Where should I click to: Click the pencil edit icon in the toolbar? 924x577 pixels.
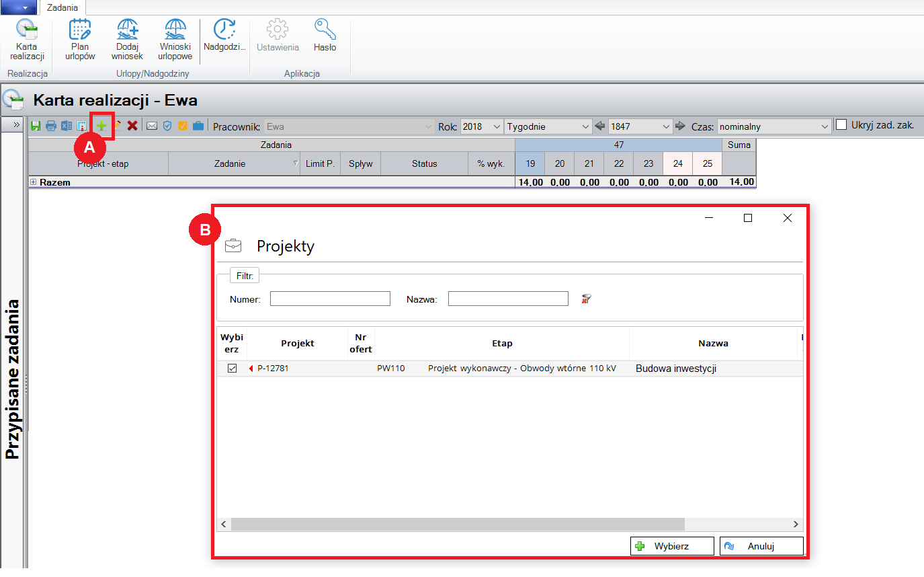coord(117,126)
